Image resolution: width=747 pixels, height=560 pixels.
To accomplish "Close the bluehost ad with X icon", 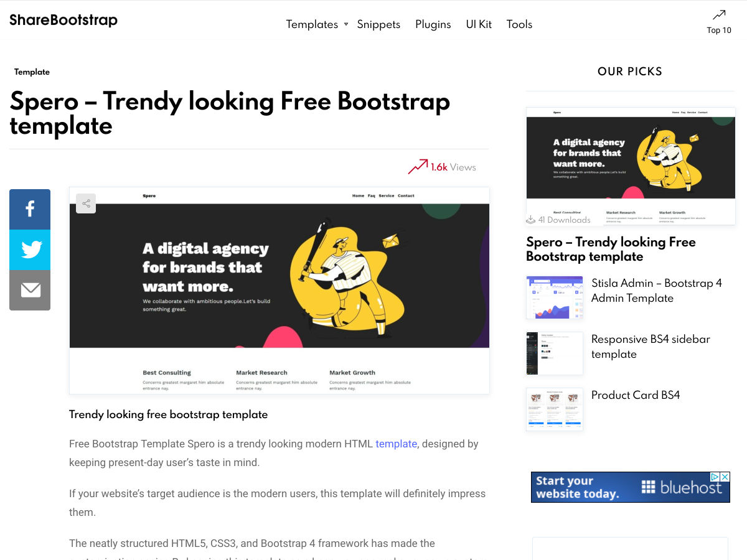I will pyautogui.click(x=725, y=477).
